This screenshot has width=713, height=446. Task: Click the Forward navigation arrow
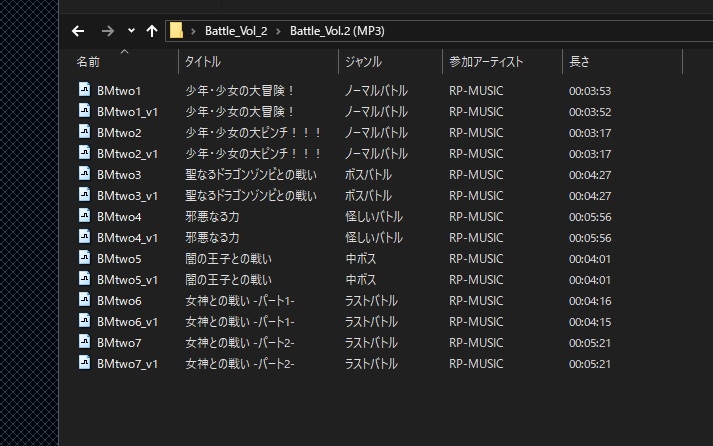(108, 31)
